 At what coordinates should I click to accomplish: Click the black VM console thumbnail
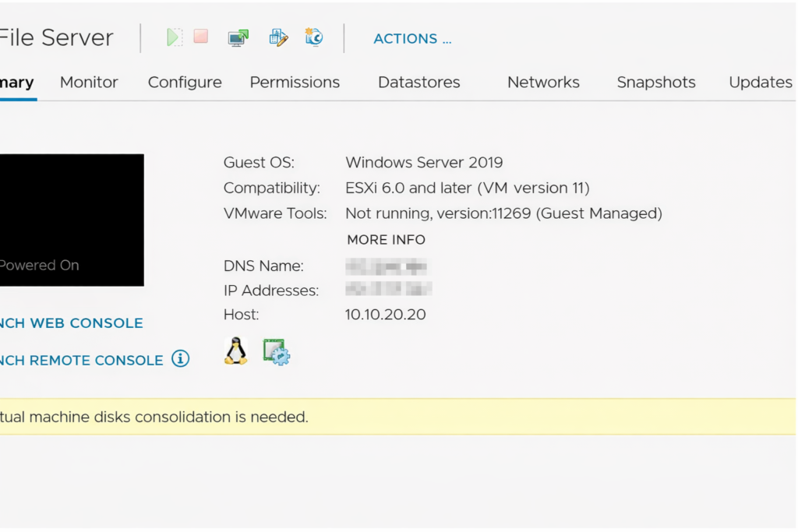(72, 220)
